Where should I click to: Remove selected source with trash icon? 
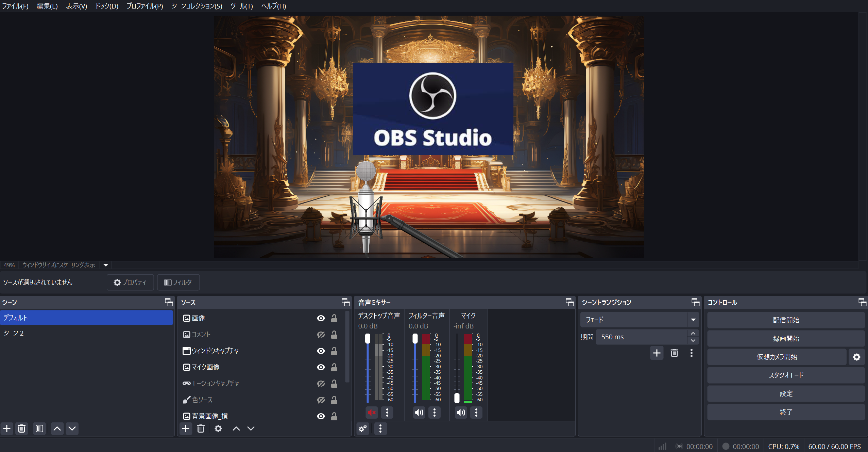pos(201,429)
